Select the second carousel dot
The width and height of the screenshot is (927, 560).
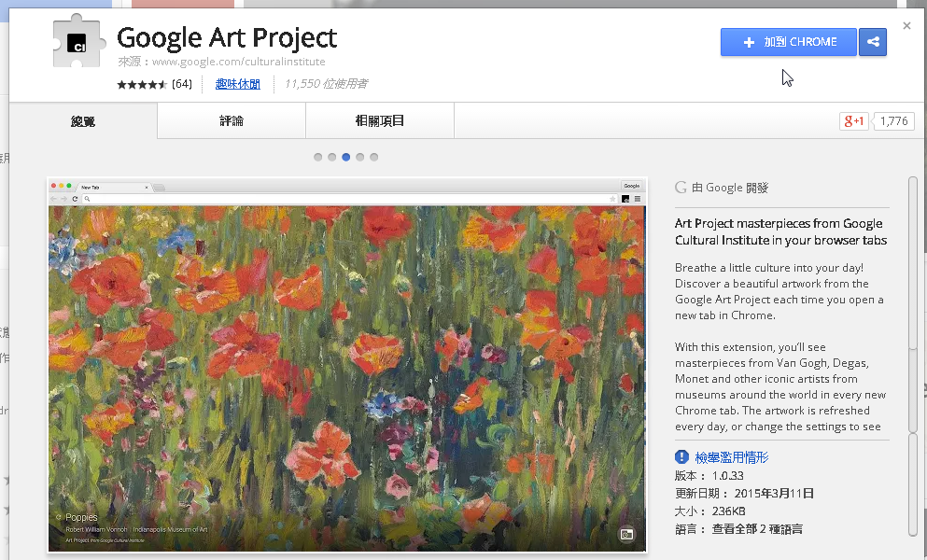pos(331,158)
